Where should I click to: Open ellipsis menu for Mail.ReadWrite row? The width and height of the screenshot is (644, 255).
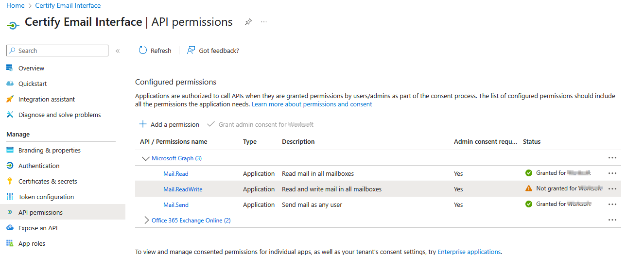click(612, 189)
